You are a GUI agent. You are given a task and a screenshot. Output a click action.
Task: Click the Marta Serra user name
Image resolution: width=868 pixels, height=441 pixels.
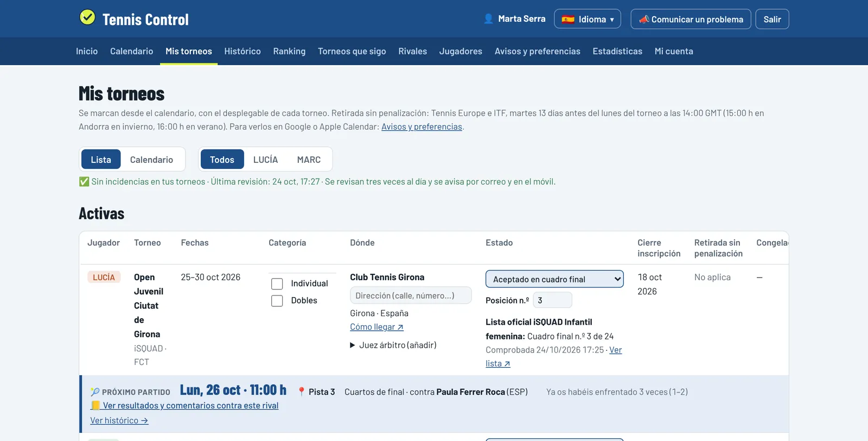[522, 19]
